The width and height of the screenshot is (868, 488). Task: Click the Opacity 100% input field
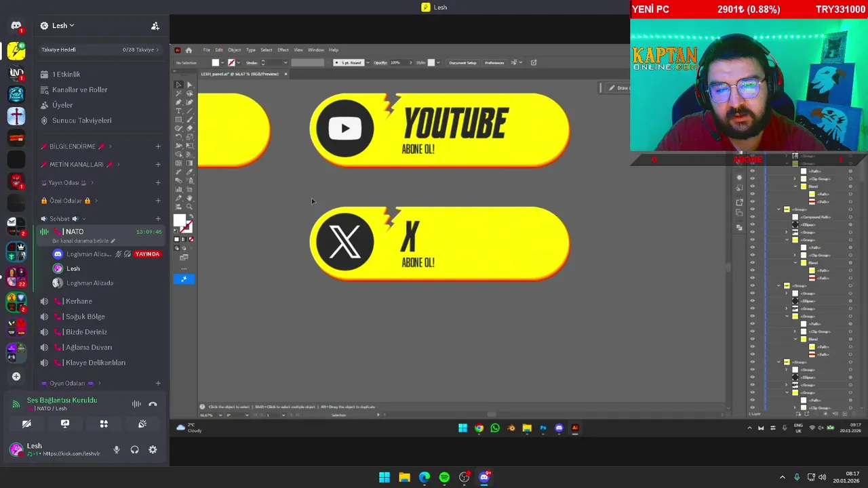click(398, 62)
